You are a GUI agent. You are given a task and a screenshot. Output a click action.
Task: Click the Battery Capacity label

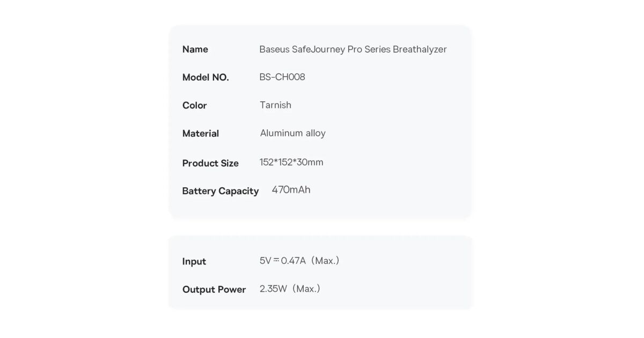click(220, 191)
